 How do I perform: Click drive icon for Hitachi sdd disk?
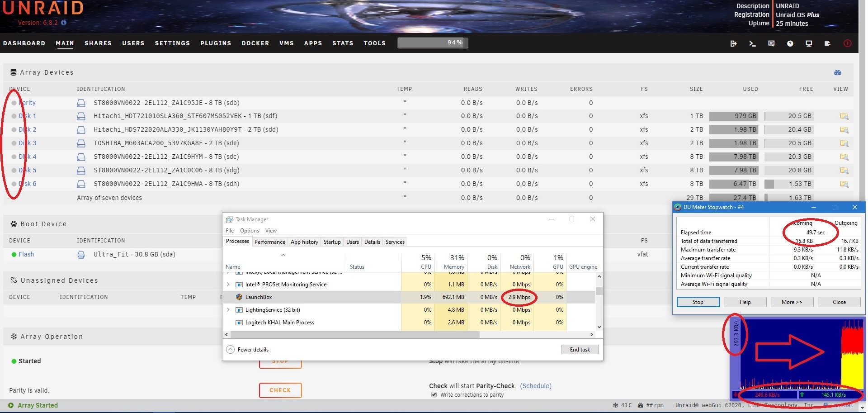81,130
